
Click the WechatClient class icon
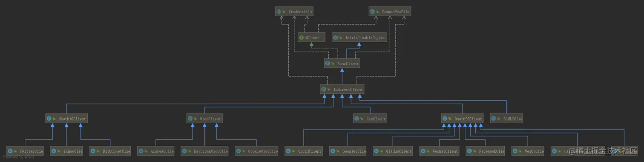(x=423, y=151)
